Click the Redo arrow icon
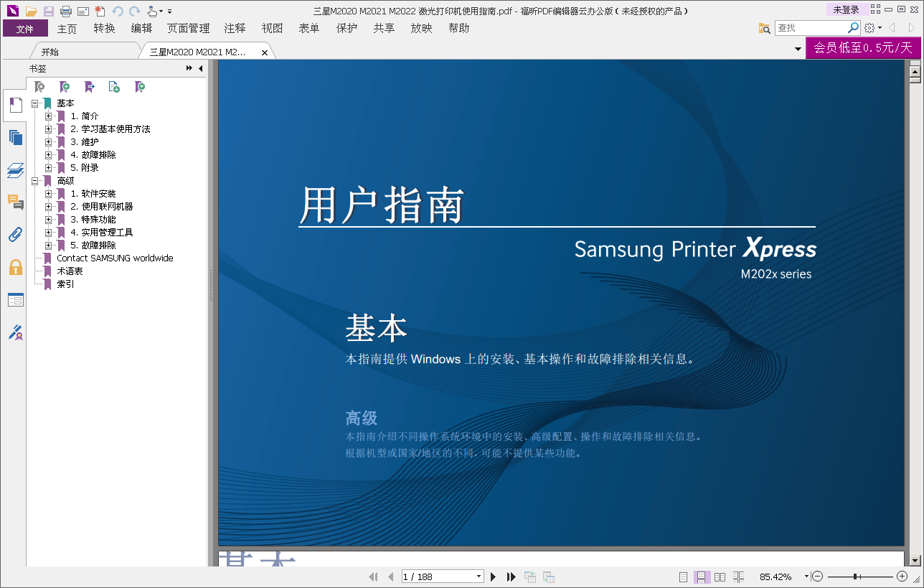Screen dimensions: 924x588 [x=135, y=11]
